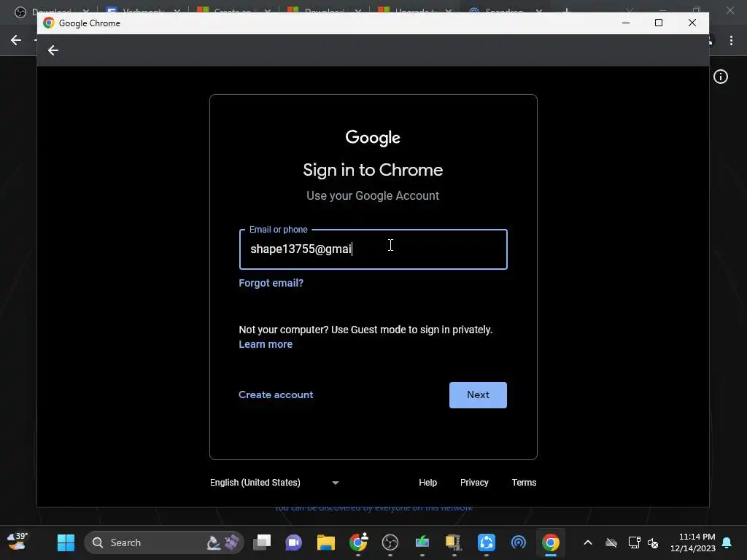
Task: Open the Help link in the footer
Action: click(x=427, y=483)
